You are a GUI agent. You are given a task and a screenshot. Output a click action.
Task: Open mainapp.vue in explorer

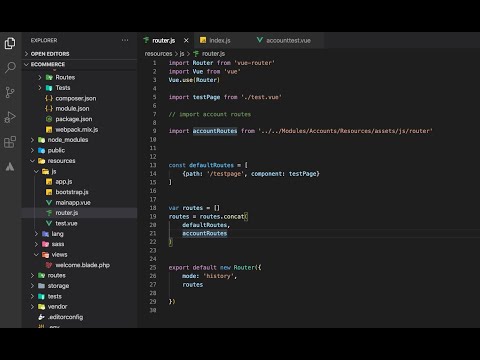click(x=73, y=203)
